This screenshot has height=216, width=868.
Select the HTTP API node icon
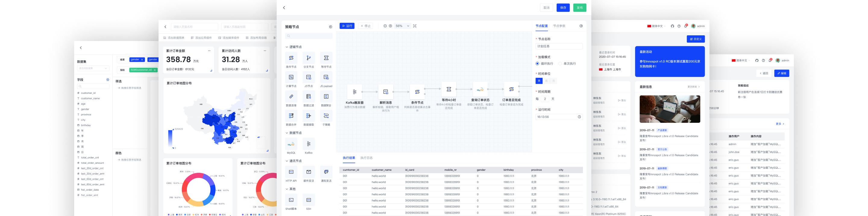[291, 172]
